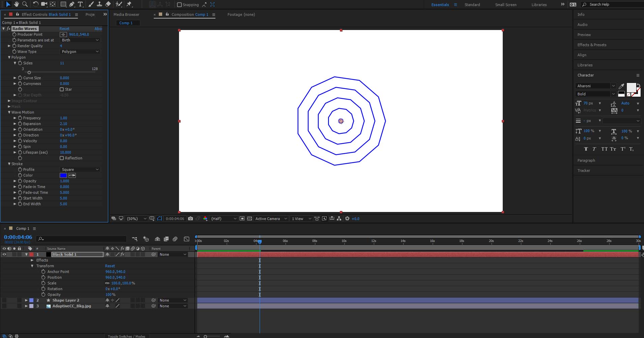Activate the Pen tool
644x338 pixels.
72,4
